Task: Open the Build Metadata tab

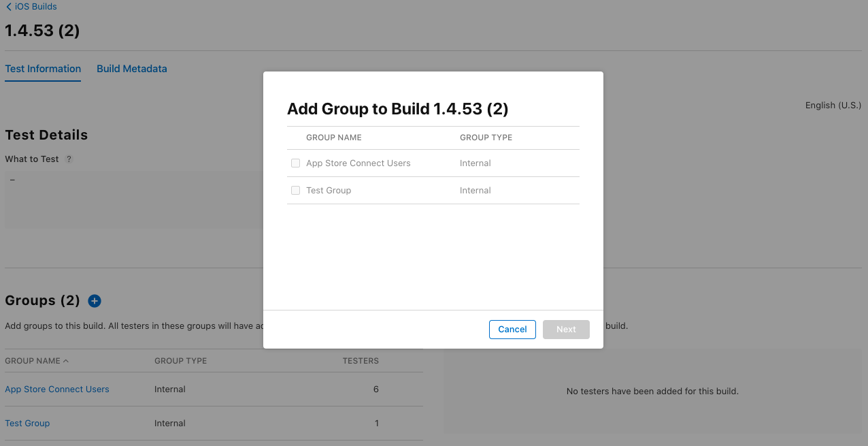Action: (x=132, y=69)
